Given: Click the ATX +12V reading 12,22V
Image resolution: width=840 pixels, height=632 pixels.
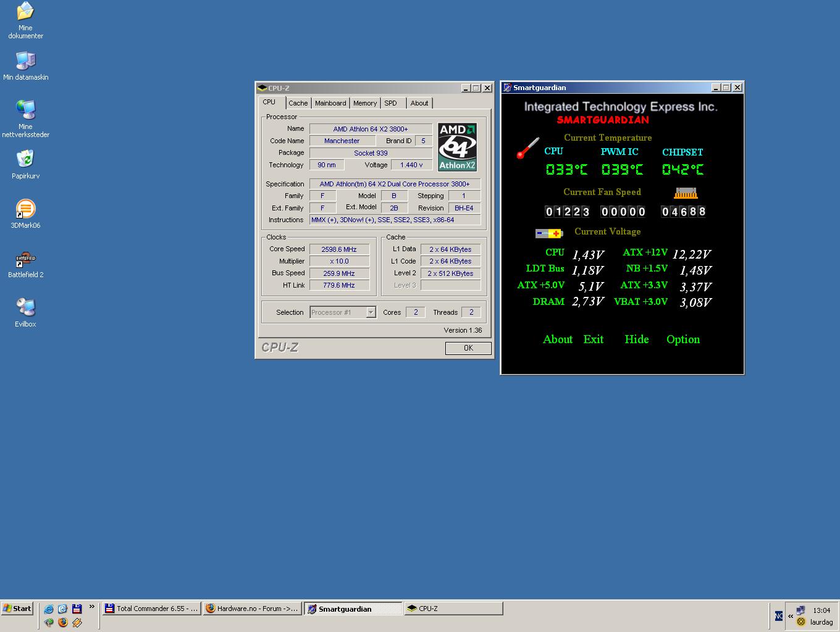Looking at the screenshot, I should coord(691,254).
